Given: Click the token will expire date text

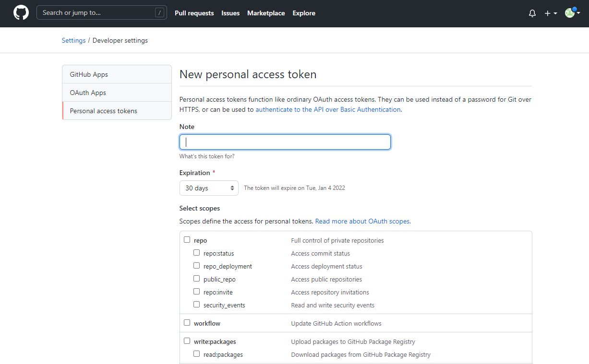Looking at the screenshot, I should click(x=295, y=188).
